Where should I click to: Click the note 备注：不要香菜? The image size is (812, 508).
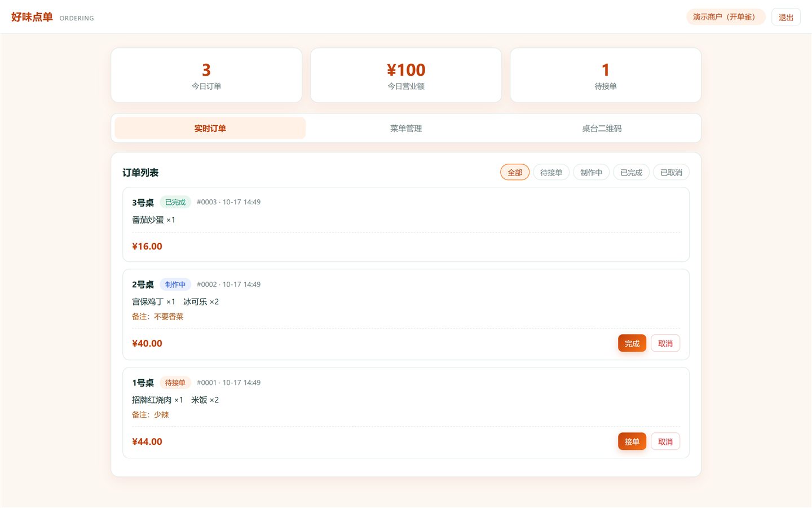tap(158, 317)
